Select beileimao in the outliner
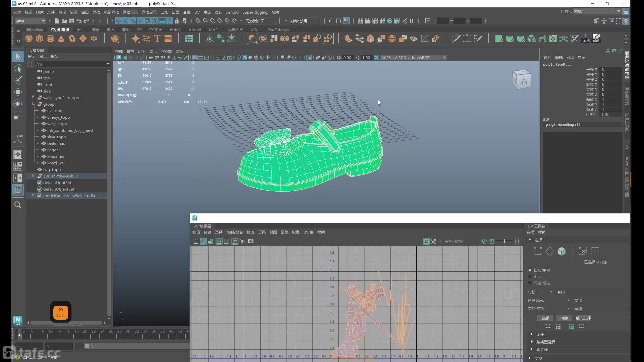This screenshot has height=362, width=644. (56, 143)
